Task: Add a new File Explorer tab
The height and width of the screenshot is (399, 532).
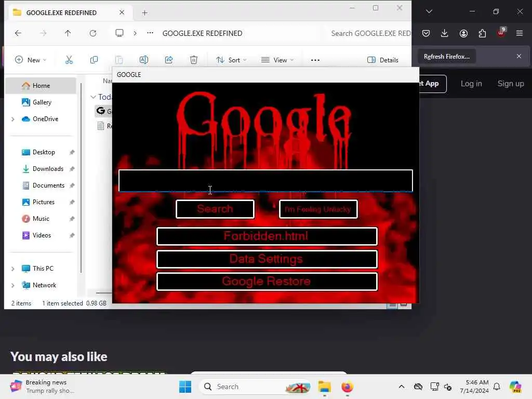Action: [145, 13]
